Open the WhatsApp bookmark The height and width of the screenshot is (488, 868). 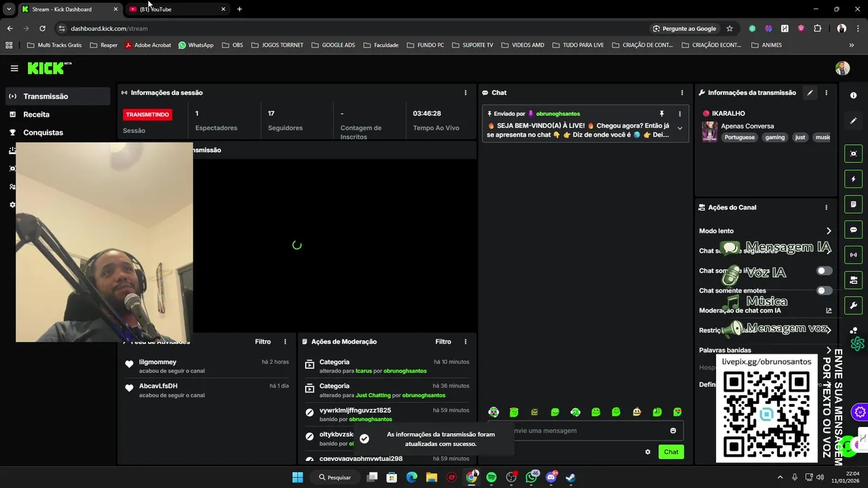(x=195, y=45)
